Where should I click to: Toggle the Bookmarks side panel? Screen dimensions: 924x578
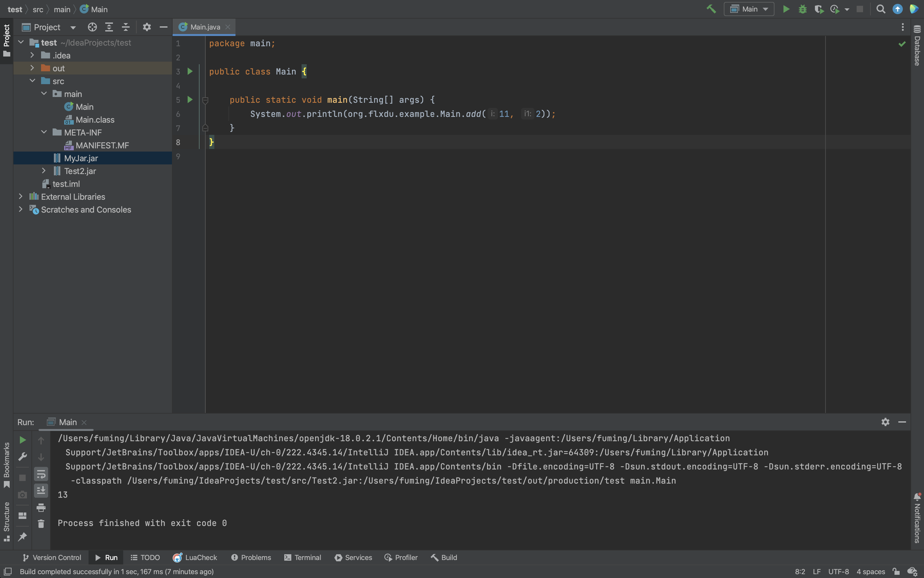pyautogui.click(x=6, y=465)
